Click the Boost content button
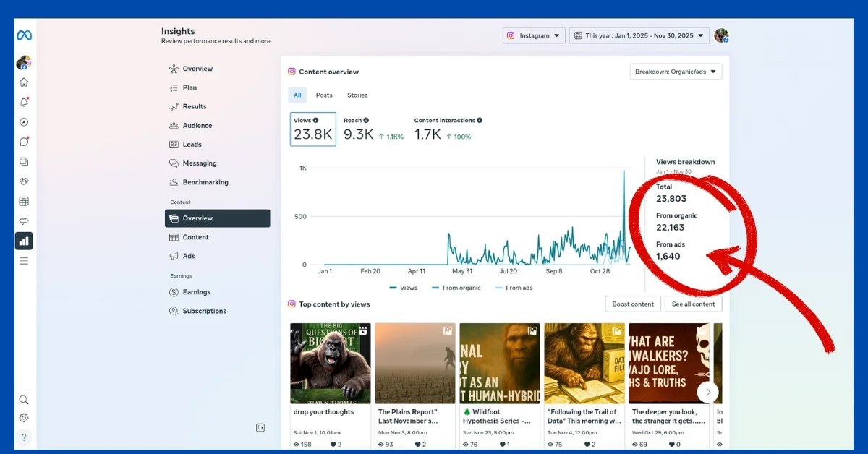Viewport: 868px width, 454px height. pyautogui.click(x=633, y=304)
